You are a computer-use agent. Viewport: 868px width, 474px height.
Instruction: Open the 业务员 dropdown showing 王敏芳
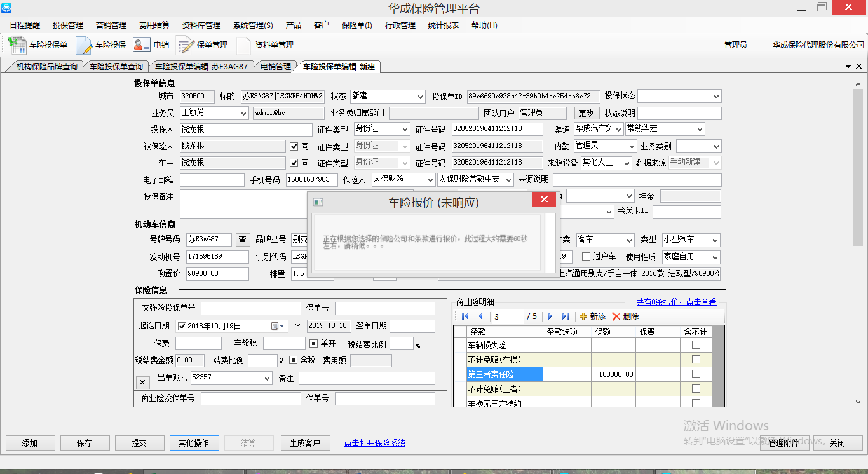click(x=243, y=113)
